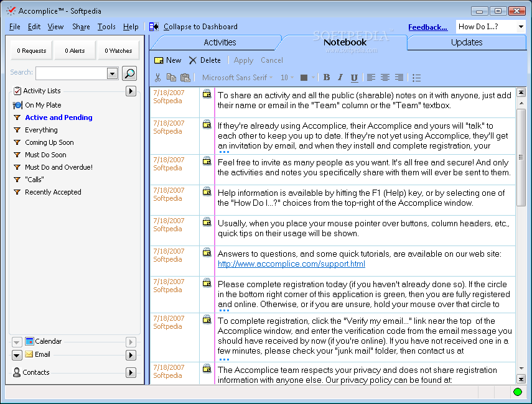This screenshot has height=404, width=532.
Task: Click the Cut scissors icon
Action: 157,78
